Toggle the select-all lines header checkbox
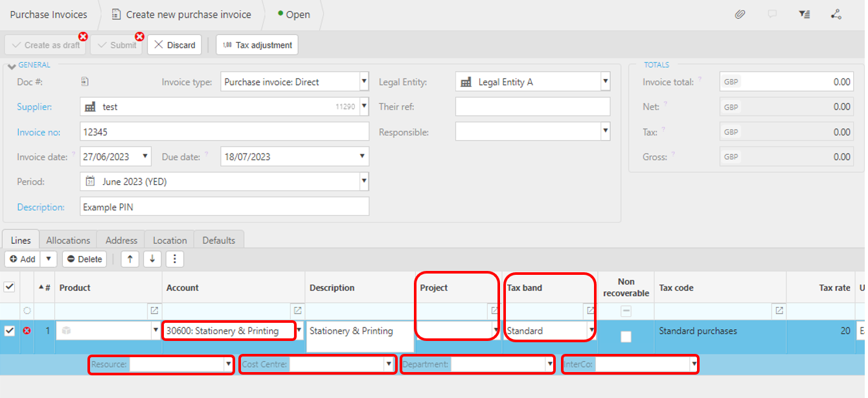 coord(10,287)
